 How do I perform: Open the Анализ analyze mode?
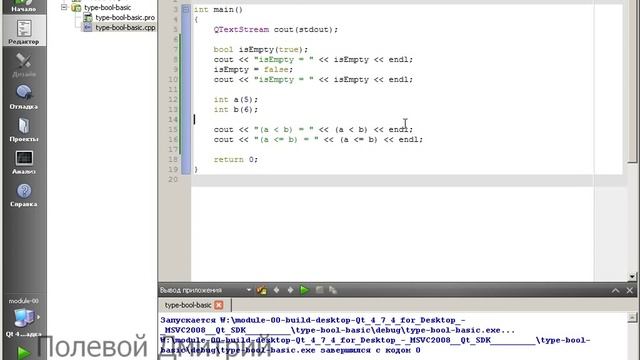[24, 162]
